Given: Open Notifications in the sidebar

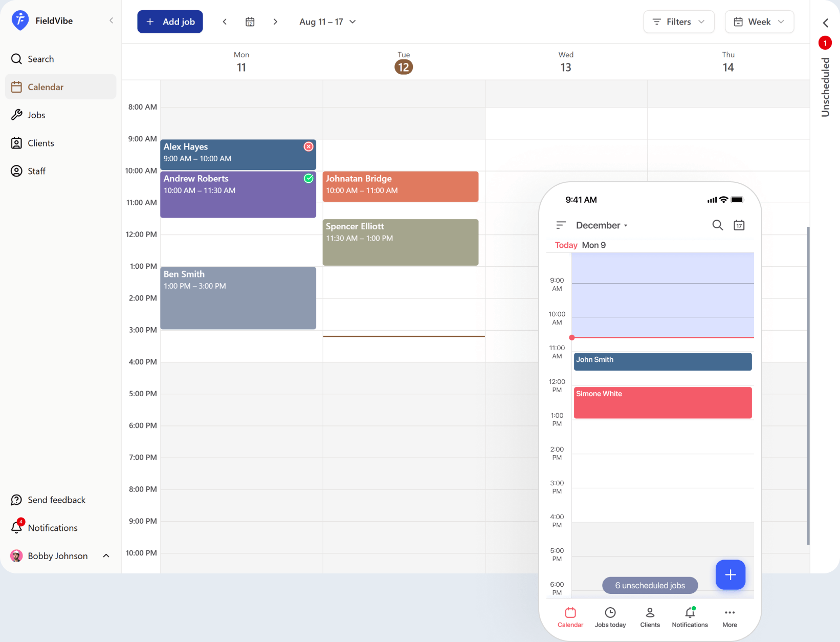Looking at the screenshot, I should click(53, 527).
